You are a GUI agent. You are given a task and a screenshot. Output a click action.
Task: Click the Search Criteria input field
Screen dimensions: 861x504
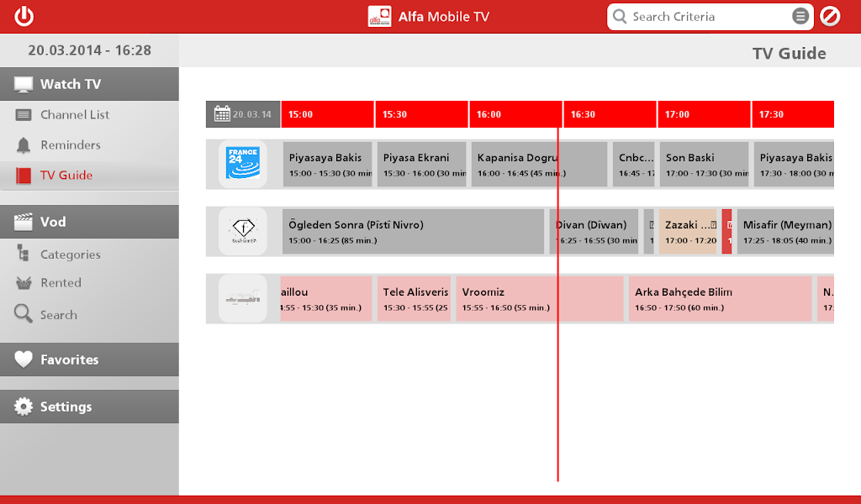pyautogui.click(x=706, y=16)
